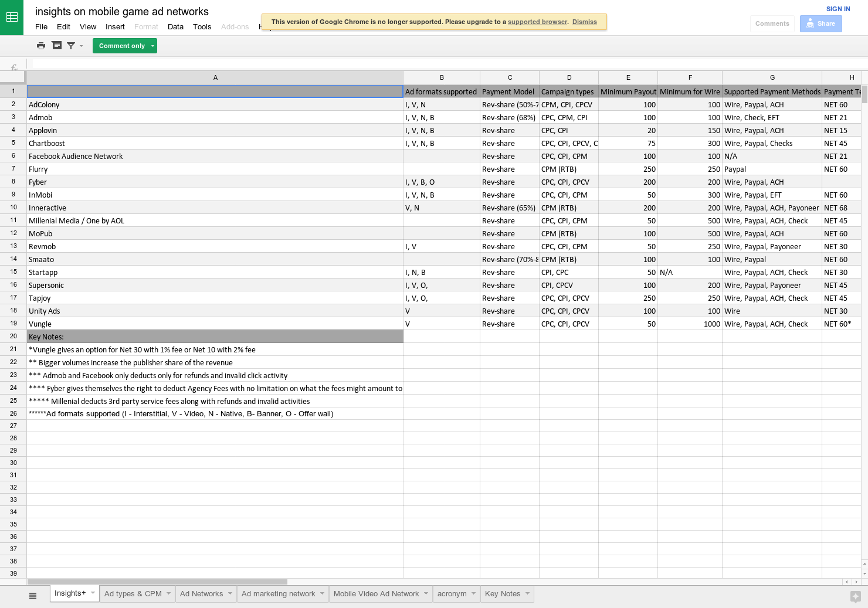Click the Share button
Viewport: 868px width, 608px height.
pos(820,23)
